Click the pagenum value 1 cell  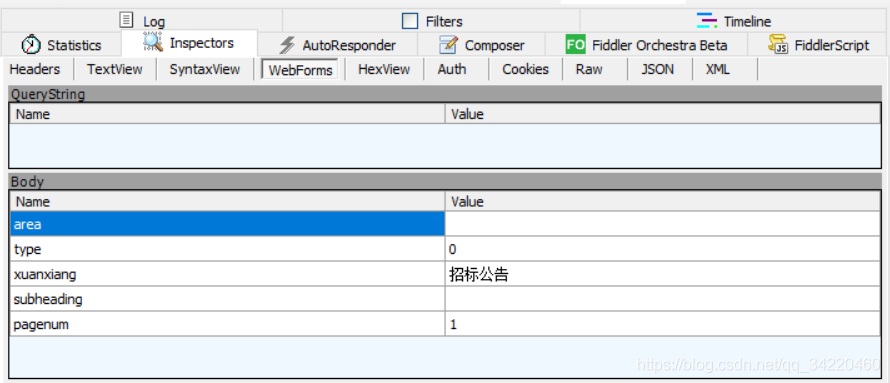pos(663,324)
